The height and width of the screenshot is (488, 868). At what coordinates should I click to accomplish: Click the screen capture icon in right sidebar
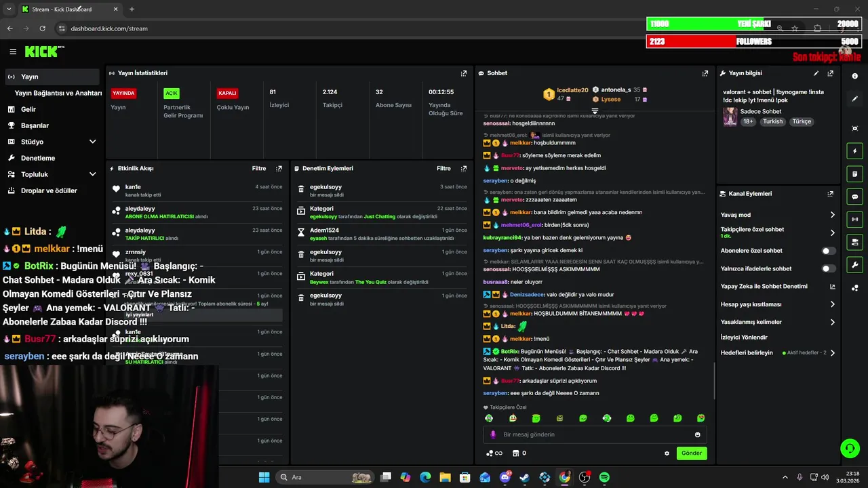(x=854, y=128)
